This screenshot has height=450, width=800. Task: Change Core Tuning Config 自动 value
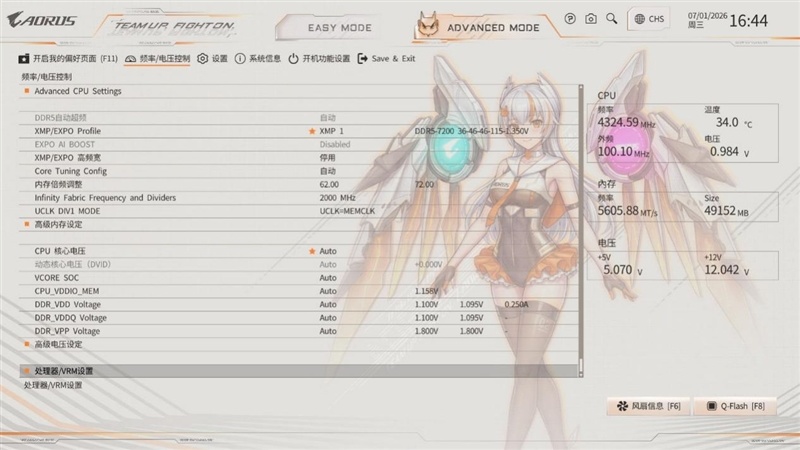pyautogui.click(x=328, y=171)
